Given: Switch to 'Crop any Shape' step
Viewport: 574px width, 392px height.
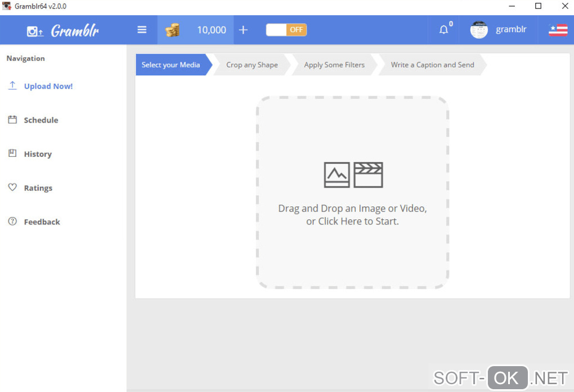Looking at the screenshot, I should (252, 65).
